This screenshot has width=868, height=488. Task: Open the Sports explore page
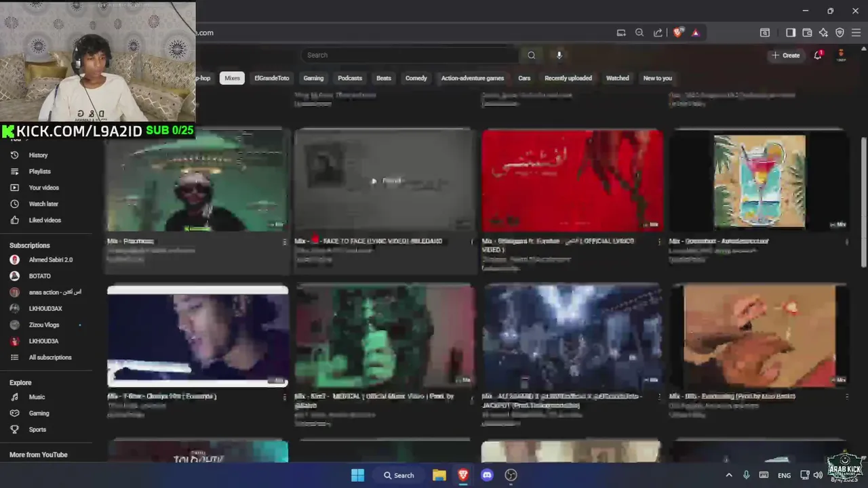(37, 430)
